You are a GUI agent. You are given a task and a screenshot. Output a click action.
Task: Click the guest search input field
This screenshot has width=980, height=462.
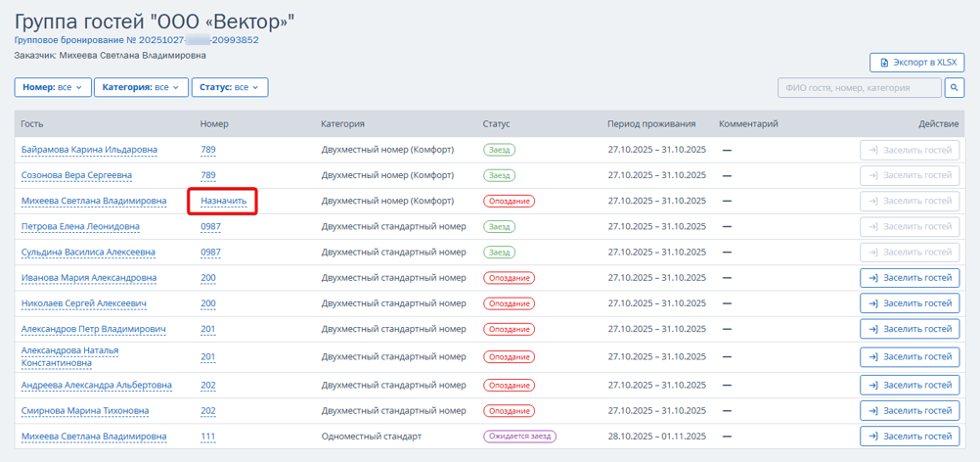pos(860,88)
